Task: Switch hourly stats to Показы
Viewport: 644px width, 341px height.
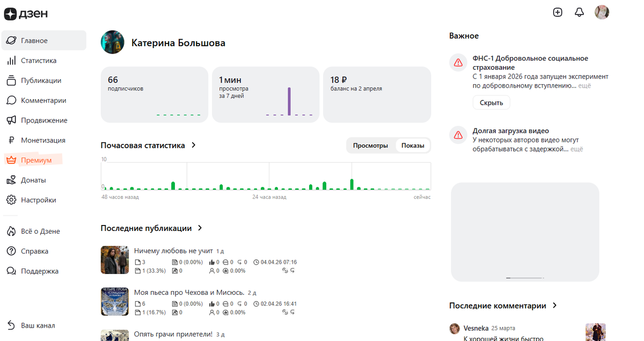Action: [x=413, y=146]
